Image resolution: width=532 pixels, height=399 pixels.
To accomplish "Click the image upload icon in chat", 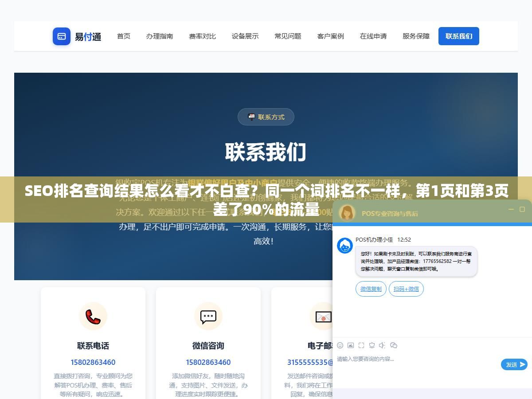I will click(x=351, y=345).
